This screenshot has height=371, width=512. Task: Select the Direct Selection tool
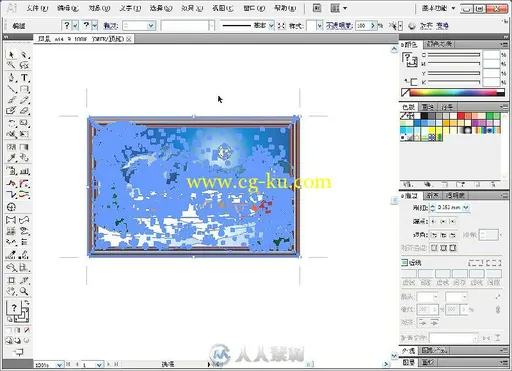[24, 54]
